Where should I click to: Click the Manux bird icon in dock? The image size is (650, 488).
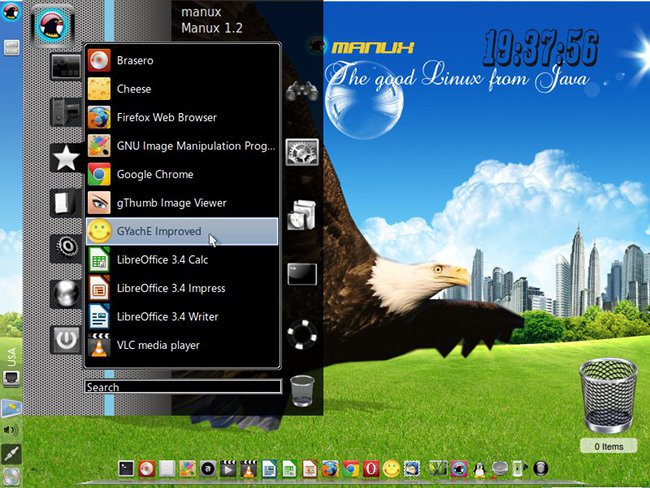pyautogui.click(x=459, y=469)
